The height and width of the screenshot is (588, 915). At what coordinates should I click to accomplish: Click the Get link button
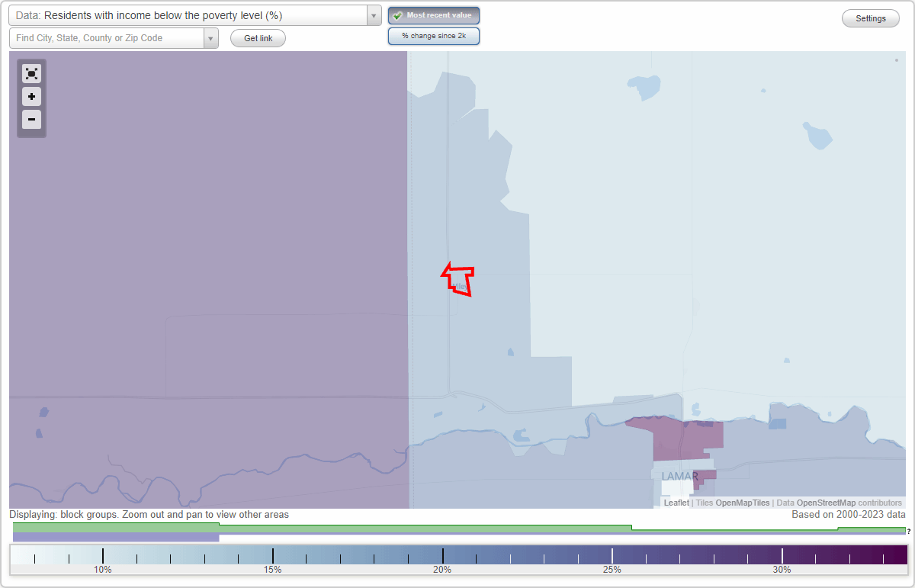pyautogui.click(x=258, y=38)
